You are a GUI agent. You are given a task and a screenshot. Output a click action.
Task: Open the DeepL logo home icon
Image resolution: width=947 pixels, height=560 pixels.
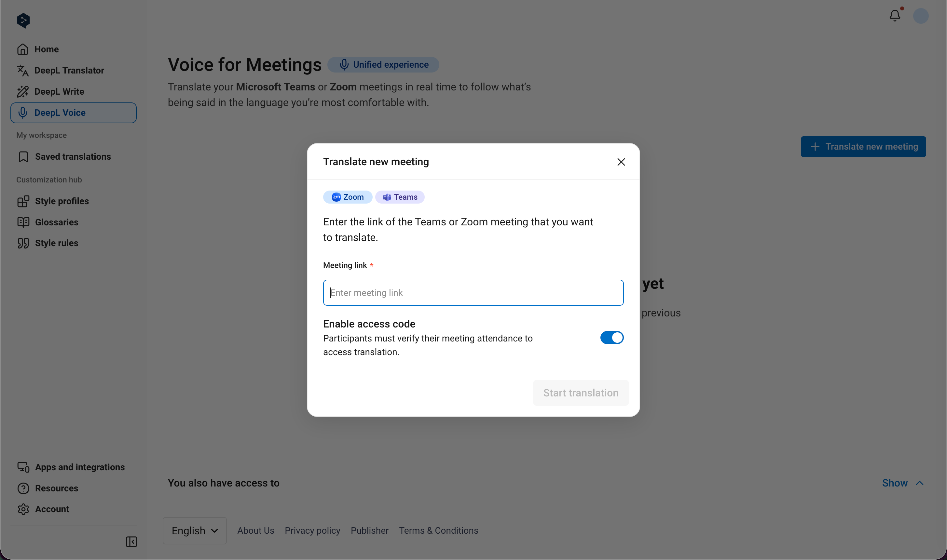coord(23,21)
